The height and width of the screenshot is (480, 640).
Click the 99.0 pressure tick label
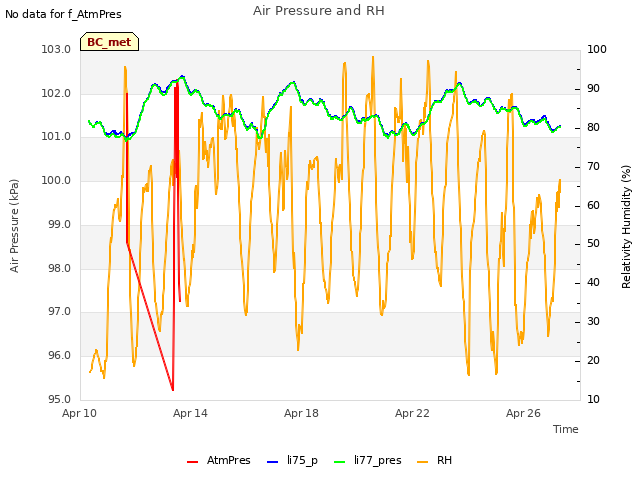pos(59,224)
